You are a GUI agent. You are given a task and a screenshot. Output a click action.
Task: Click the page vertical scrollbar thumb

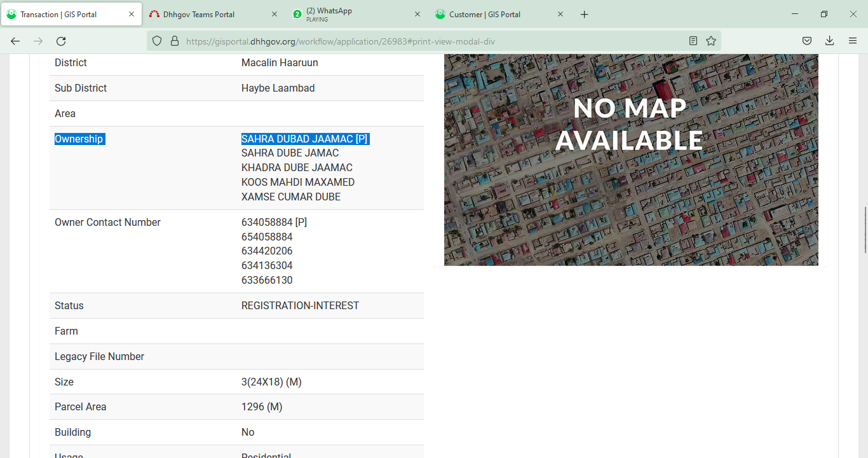tap(864, 230)
